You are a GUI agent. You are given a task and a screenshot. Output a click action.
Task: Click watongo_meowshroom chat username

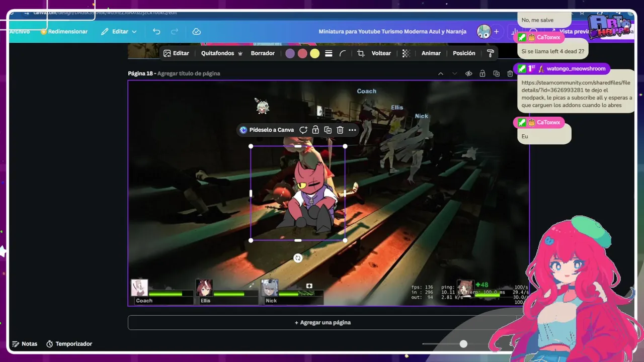[x=576, y=69]
